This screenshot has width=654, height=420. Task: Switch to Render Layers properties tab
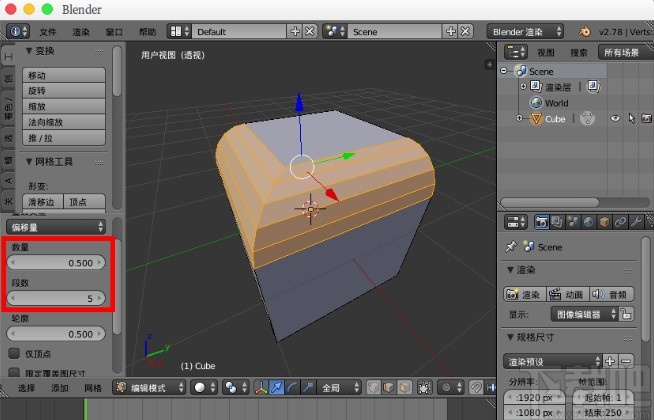tap(557, 222)
